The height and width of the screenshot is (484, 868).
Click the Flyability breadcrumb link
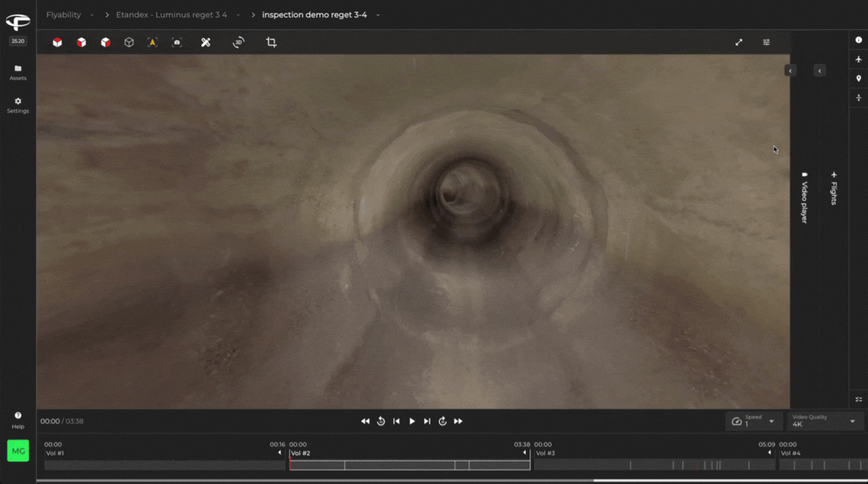(x=63, y=15)
